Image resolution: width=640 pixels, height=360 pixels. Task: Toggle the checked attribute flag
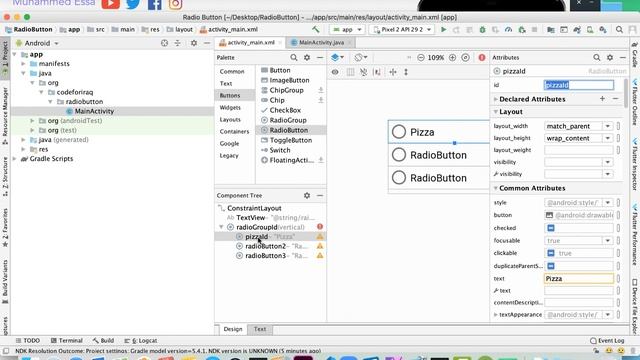coord(551,228)
